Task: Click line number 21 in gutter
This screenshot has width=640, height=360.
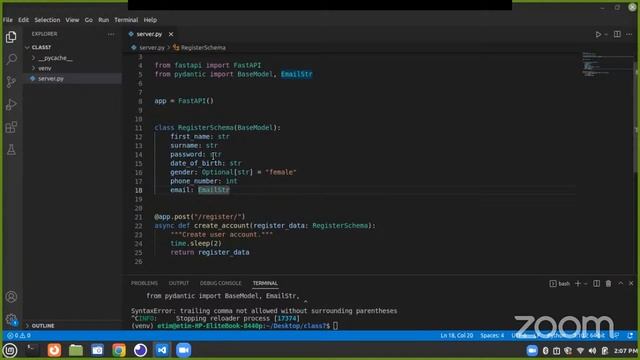Action: click(x=138, y=217)
